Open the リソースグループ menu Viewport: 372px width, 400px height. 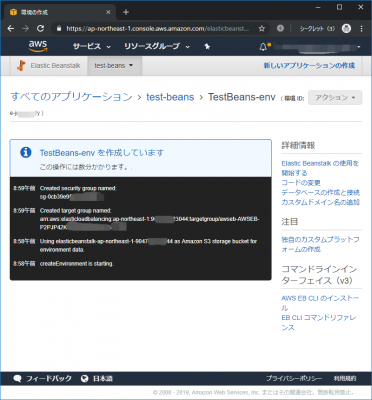pyautogui.click(x=157, y=47)
